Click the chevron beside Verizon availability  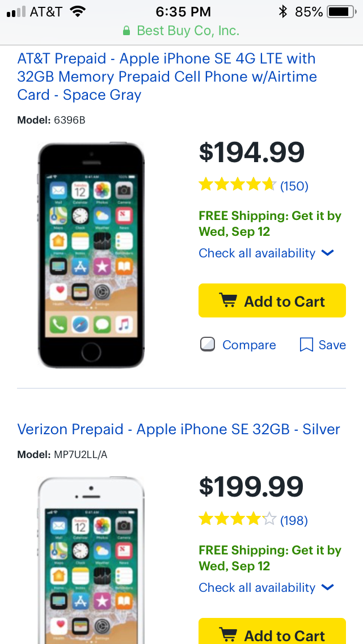tap(328, 587)
